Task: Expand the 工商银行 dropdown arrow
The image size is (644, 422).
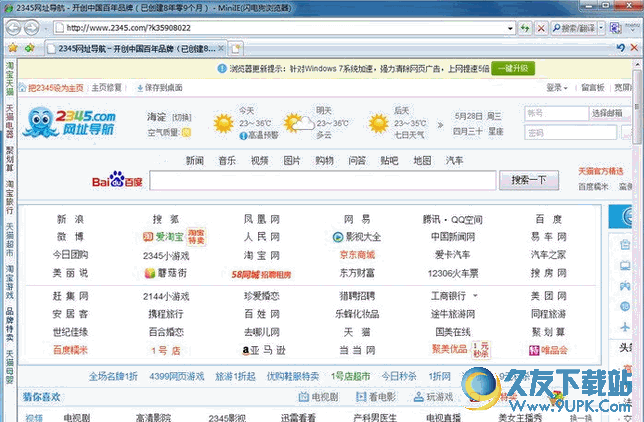Action: point(475,295)
